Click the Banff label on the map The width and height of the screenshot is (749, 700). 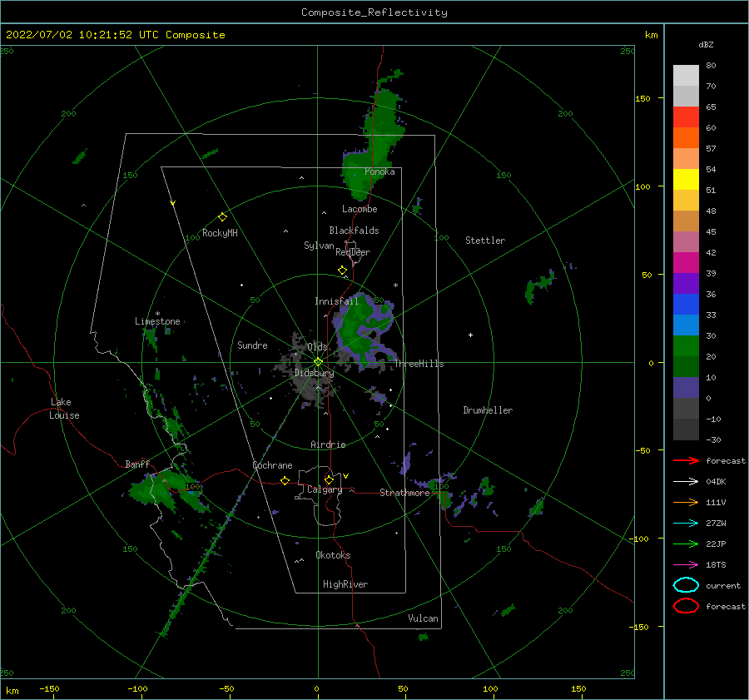click(x=137, y=464)
